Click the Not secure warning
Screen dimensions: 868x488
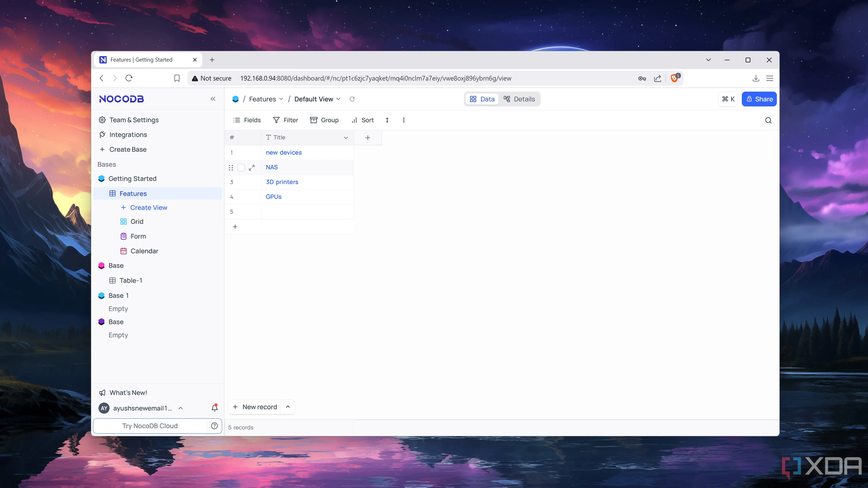click(x=212, y=78)
